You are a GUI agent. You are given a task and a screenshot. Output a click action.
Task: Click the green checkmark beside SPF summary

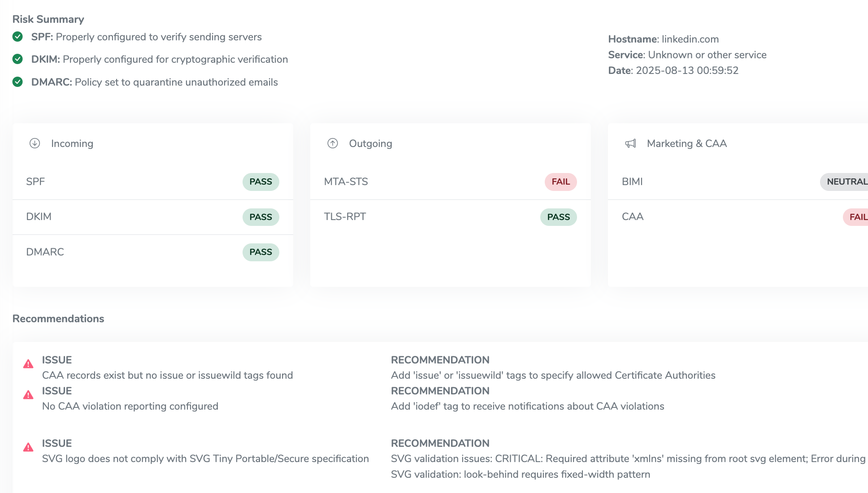pos(17,37)
